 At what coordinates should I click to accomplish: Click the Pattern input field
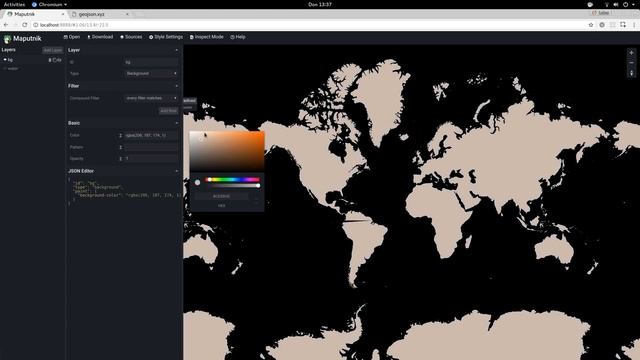(151, 147)
